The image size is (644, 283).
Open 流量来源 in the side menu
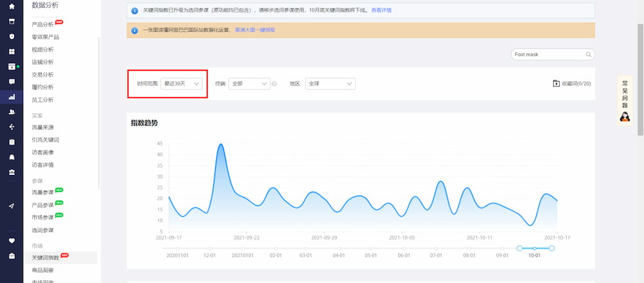click(x=43, y=127)
